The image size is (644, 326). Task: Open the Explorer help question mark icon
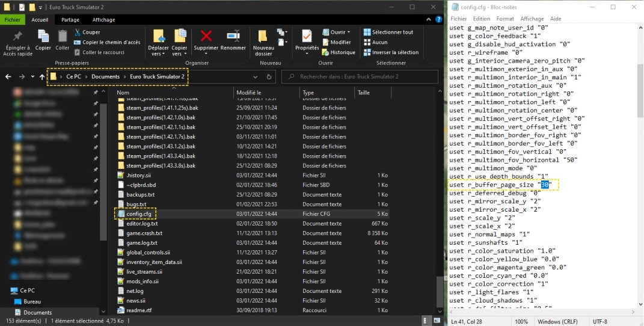tap(438, 19)
